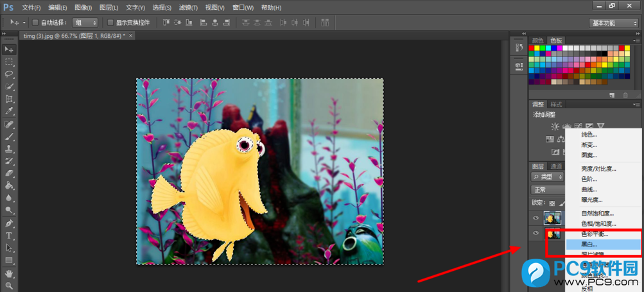This screenshot has height=292, width=644.
Task: Click the Color Balance scales icon
Action: [x=561, y=139]
